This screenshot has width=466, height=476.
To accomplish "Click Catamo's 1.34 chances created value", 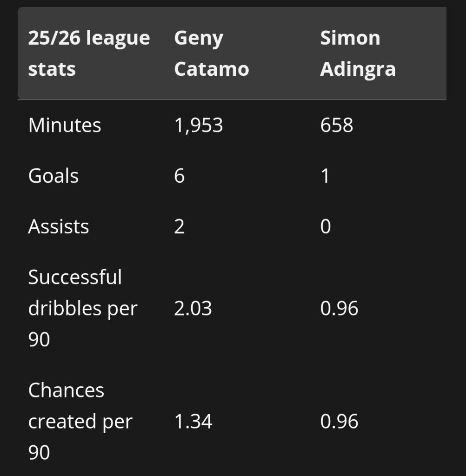I will [x=193, y=421].
